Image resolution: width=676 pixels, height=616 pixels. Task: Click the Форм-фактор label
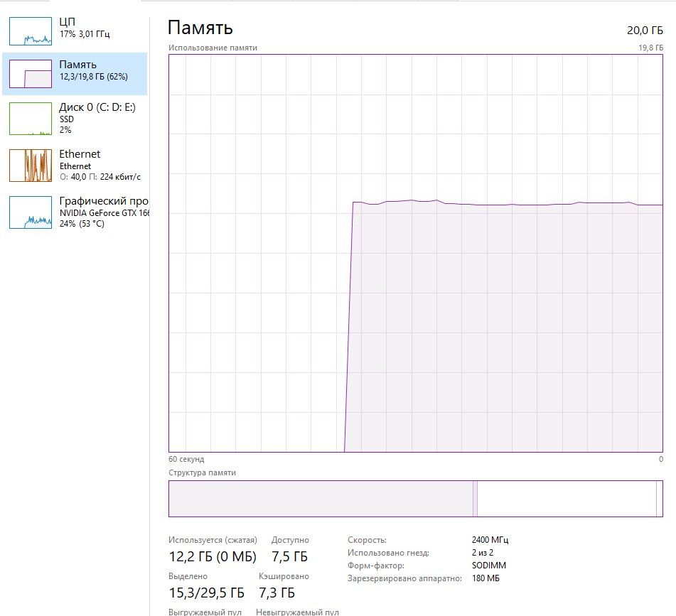(376, 566)
